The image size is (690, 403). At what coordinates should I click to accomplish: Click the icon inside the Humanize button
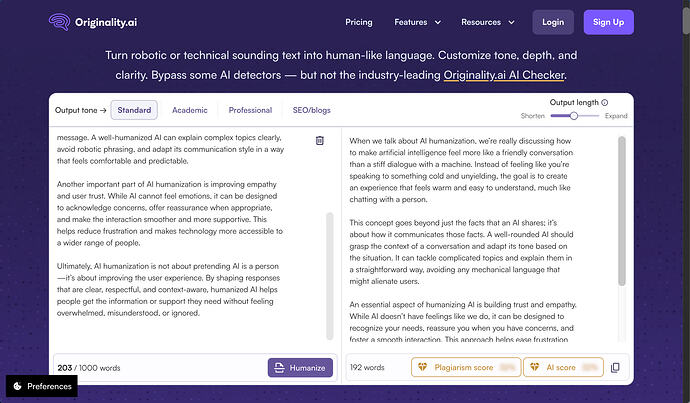coord(279,368)
